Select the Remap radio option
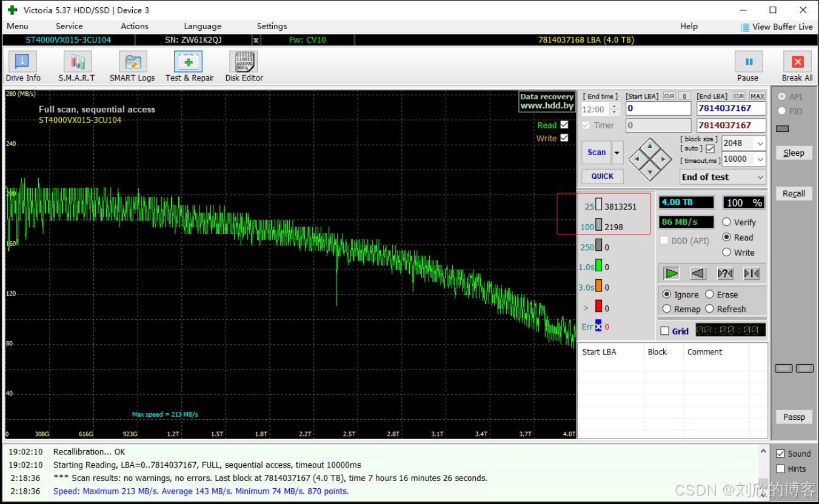The height and width of the screenshot is (504, 819). 667,309
